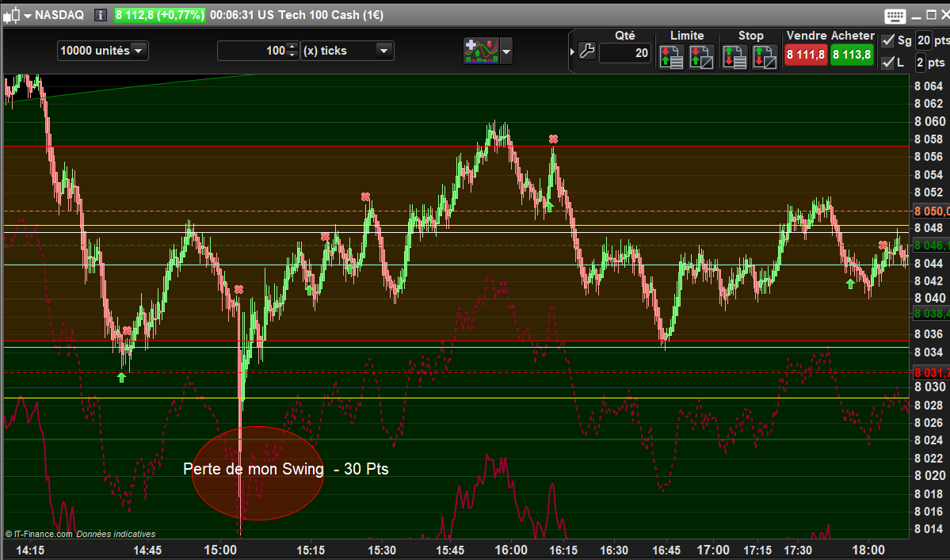Select the NASDAQ instrument name
Screen dimensions: 950x560
pyautogui.click(x=59, y=15)
